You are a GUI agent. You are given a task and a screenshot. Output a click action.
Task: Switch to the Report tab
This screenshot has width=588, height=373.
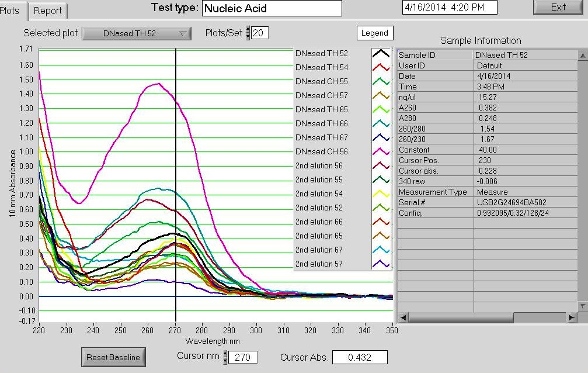pos(48,11)
